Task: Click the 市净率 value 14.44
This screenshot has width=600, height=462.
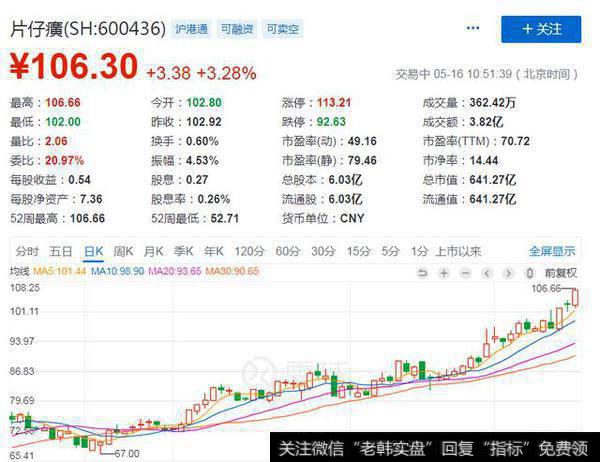Action: (x=484, y=160)
